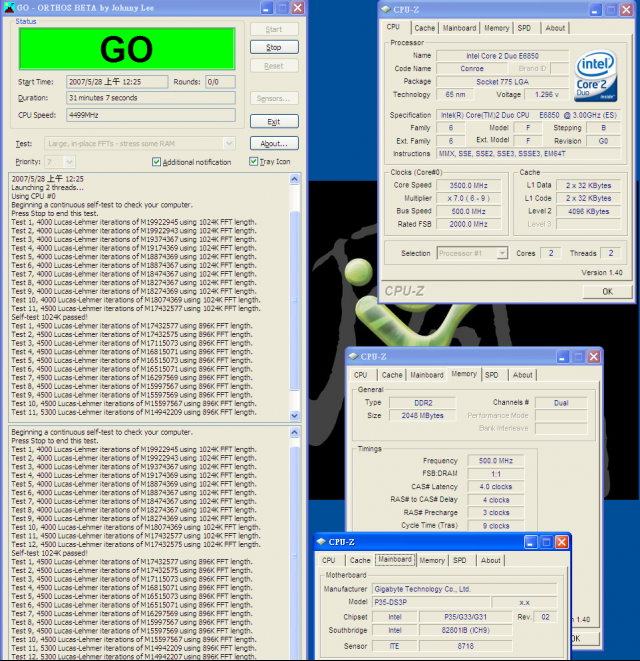640x661 pixels.
Task: Click 'Self-test 1024K passed!' in upper log
Action: pyautogui.click(x=49, y=317)
